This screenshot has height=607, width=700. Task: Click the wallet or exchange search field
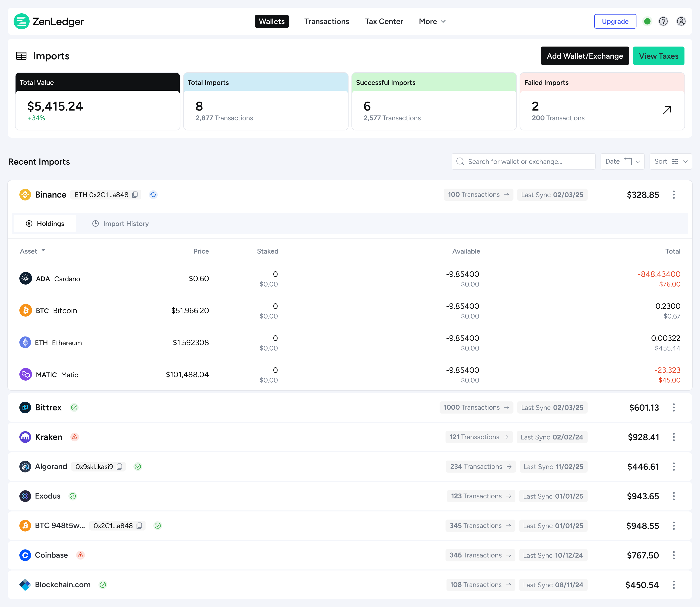524,162
